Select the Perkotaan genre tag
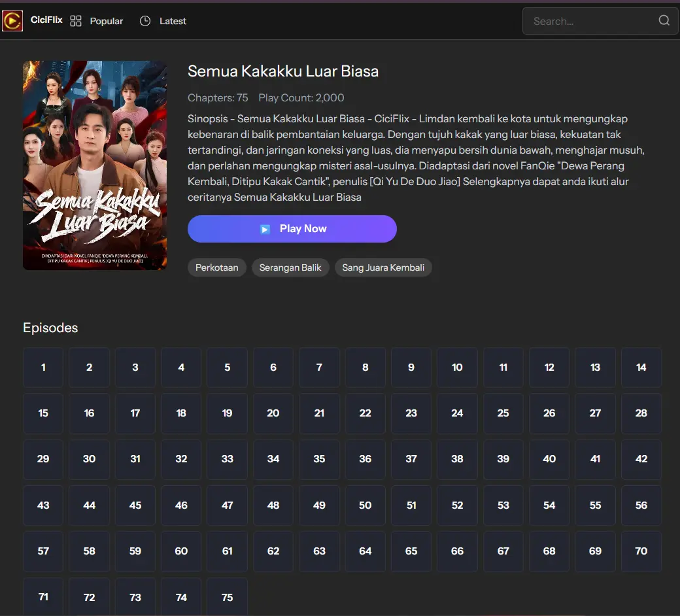Viewport: 680px width, 616px height. [217, 267]
